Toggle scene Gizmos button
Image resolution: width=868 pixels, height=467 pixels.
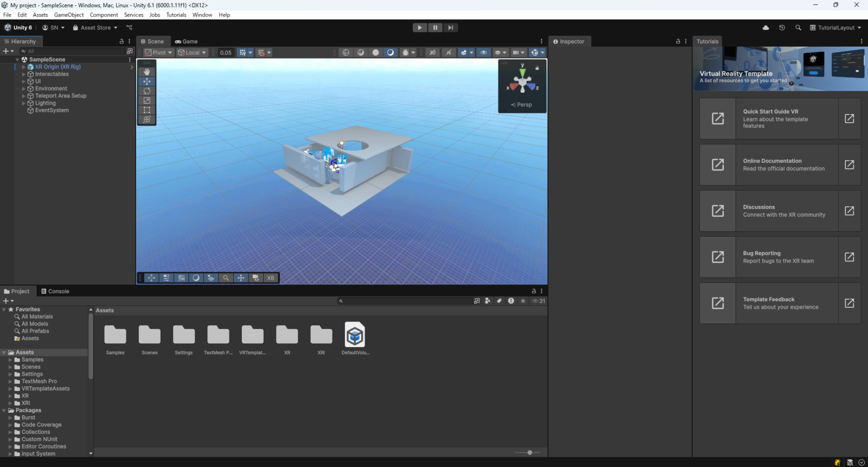coord(535,53)
